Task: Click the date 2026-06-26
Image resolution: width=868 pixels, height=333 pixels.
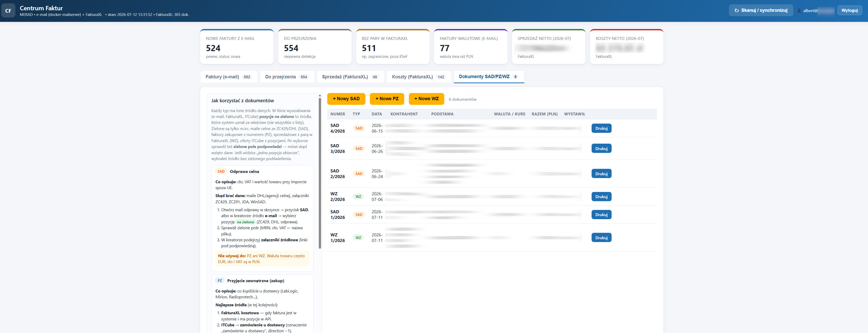Action: (377, 149)
